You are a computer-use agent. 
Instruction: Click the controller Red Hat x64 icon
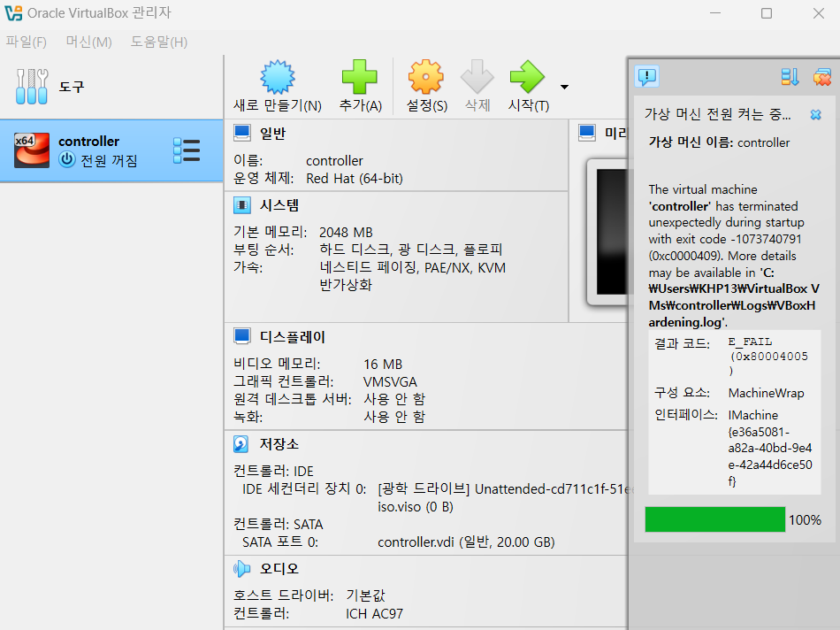[32, 150]
